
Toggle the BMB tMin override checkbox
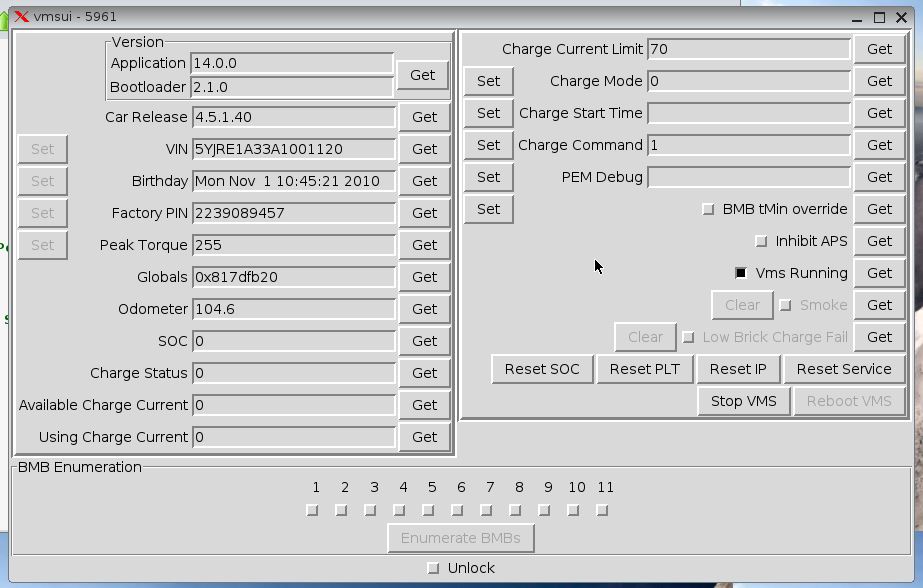[708, 209]
